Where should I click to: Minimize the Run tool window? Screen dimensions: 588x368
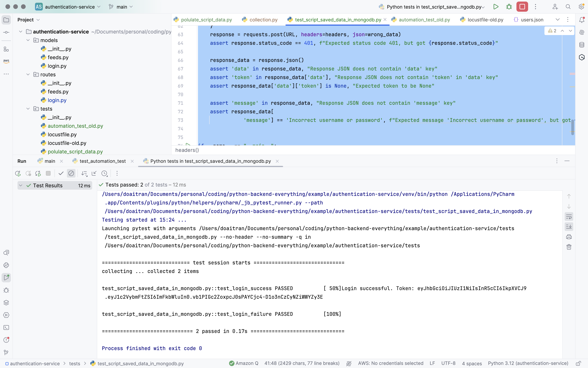tap(567, 161)
